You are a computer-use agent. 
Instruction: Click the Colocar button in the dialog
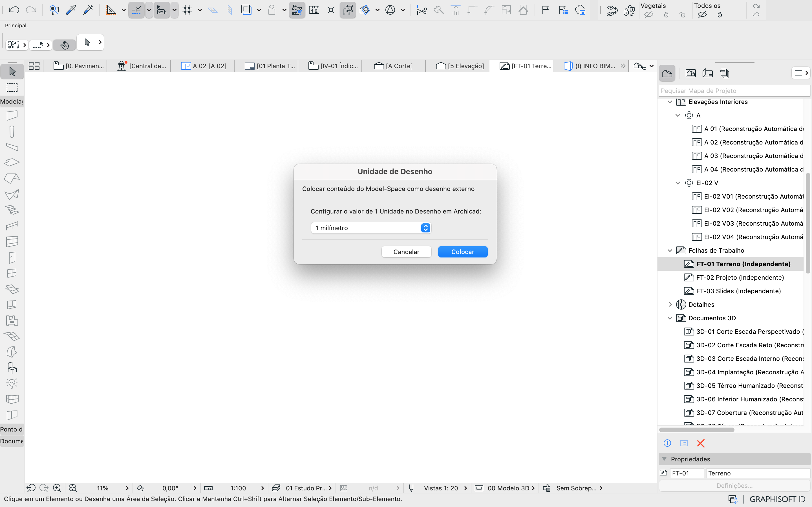462,252
